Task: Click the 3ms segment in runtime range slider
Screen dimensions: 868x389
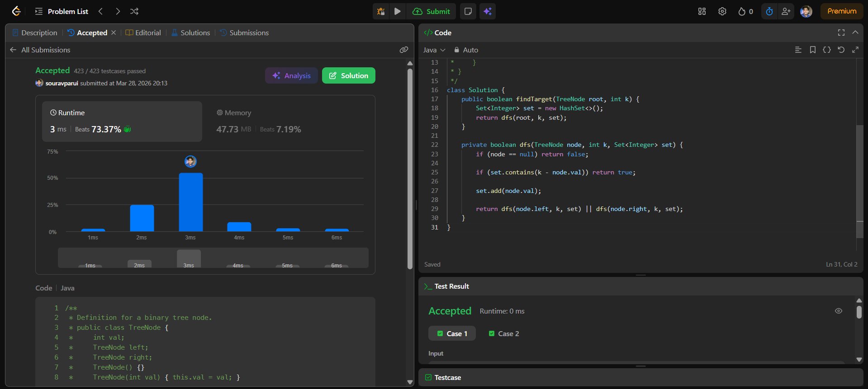Action: (x=189, y=259)
